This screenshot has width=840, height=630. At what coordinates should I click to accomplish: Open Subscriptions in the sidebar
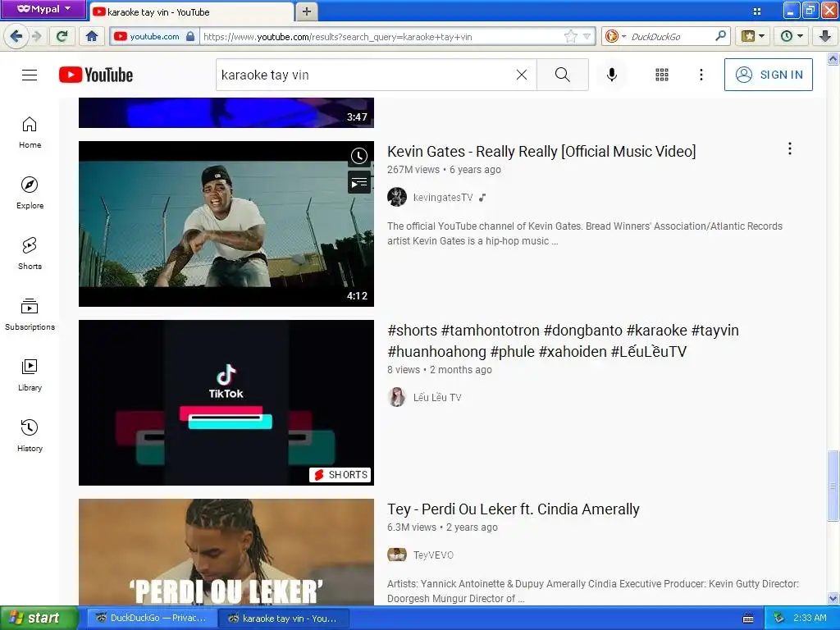[x=30, y=314]
